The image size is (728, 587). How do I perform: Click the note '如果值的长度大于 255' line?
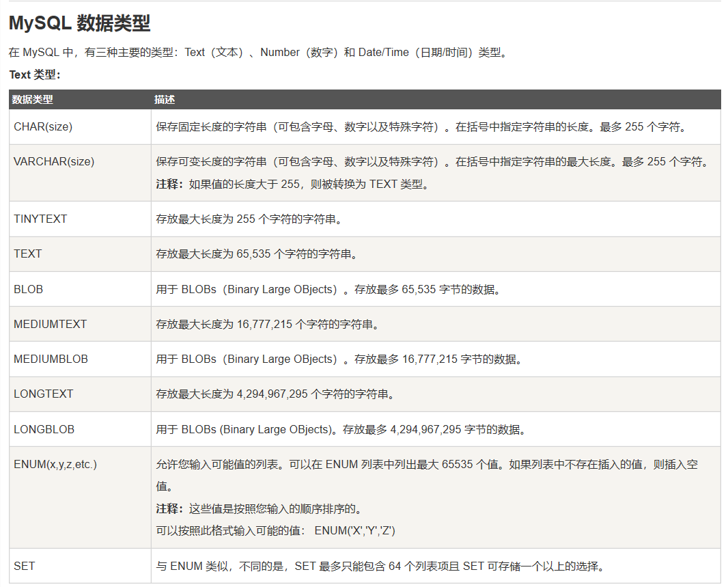click(x=294, y=185)
